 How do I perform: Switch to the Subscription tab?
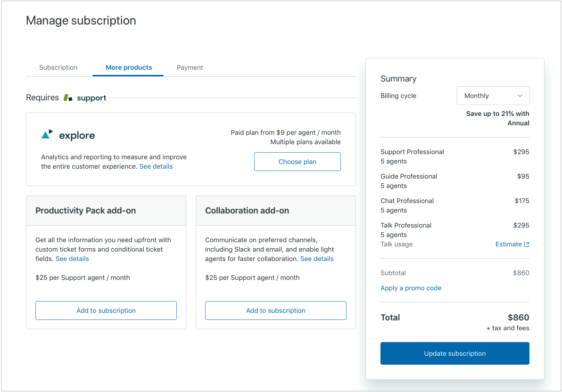[58, 67]
